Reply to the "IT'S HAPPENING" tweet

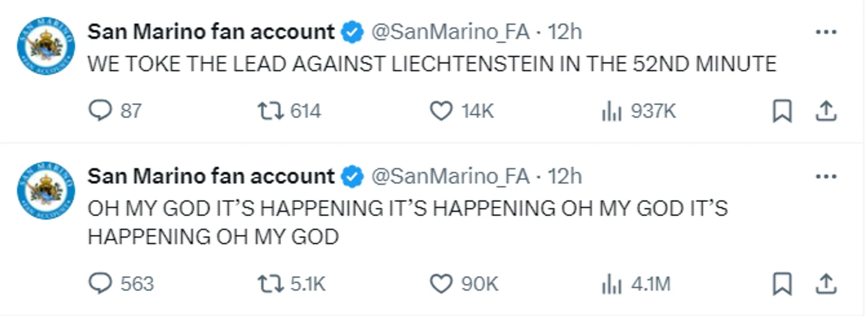[100, 284]
